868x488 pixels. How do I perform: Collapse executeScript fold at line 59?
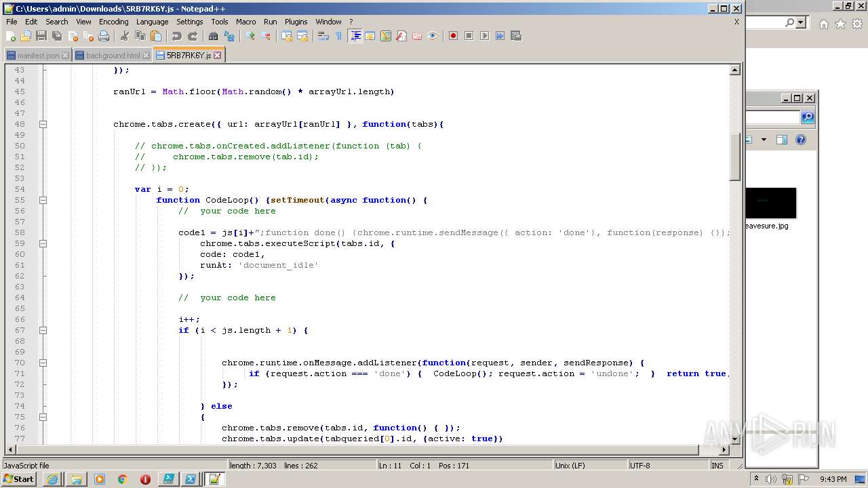click(43, 243)
